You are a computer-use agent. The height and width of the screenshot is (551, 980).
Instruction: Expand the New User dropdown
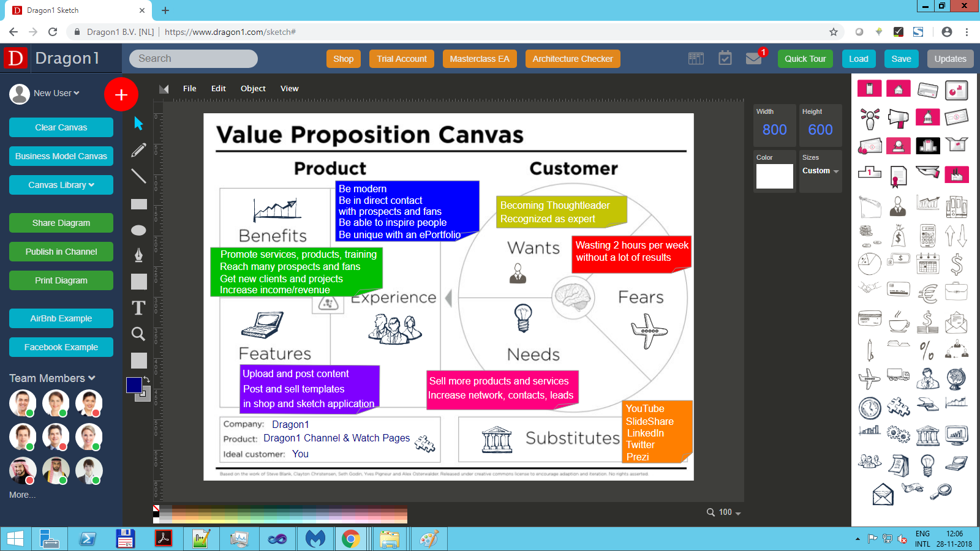point(56,93)
